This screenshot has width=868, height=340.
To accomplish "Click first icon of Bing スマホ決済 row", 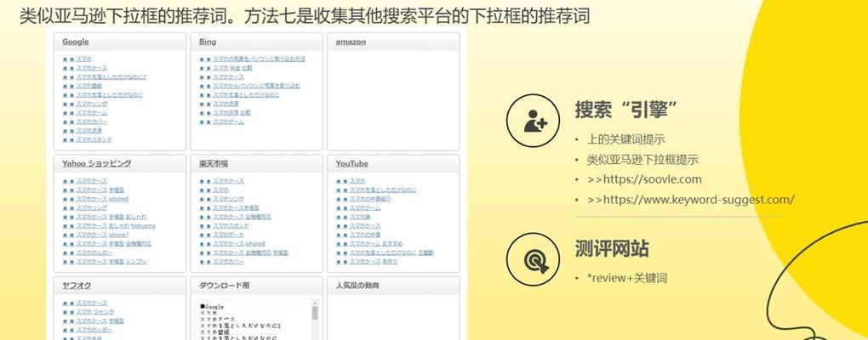I will point(202,104).
